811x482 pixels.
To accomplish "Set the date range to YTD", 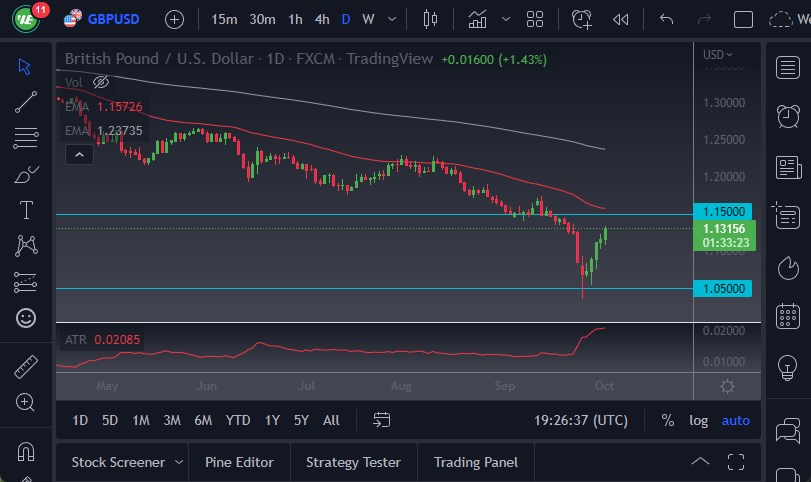I will 238,420.
